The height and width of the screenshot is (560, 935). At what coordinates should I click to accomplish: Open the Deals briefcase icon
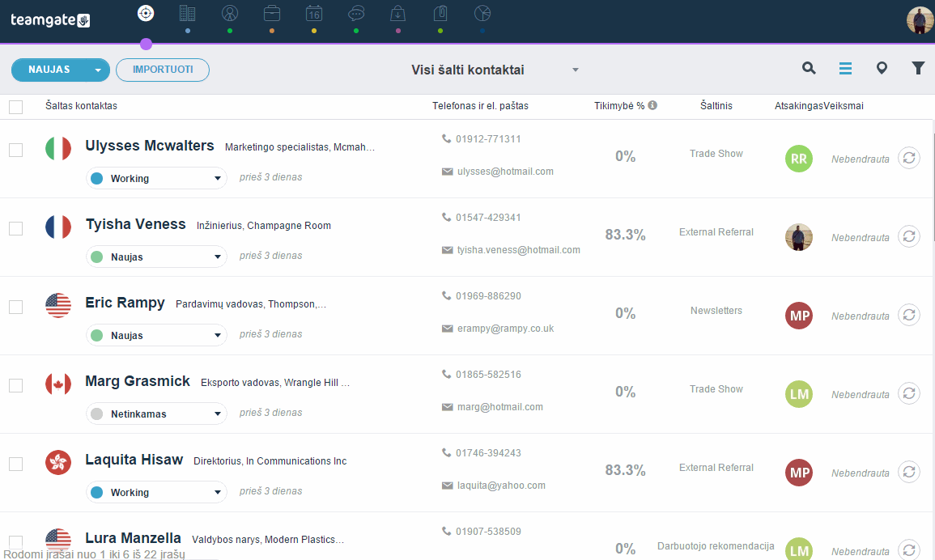[272, 13]
